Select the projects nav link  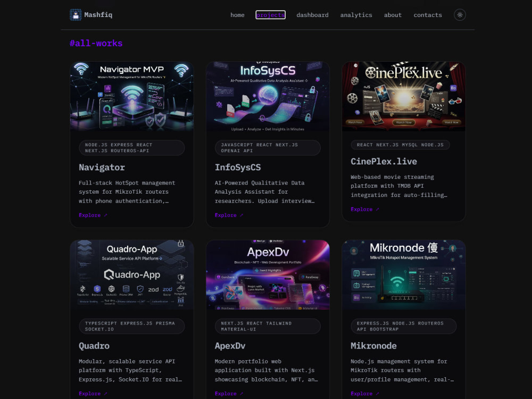[x=270, y=15]
